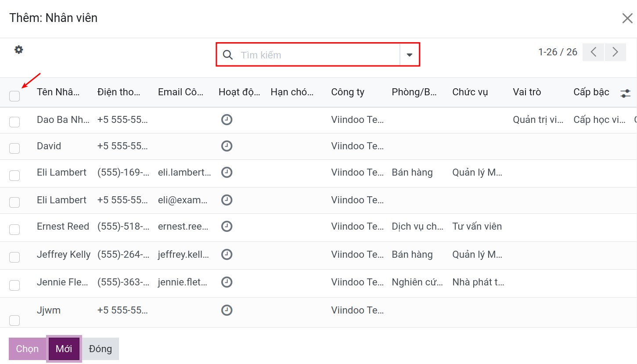The height and width of the screenshot is (364, 637).
Task: Sort by the Tên Nhân viên column header
Action: (x=58, y=92)
